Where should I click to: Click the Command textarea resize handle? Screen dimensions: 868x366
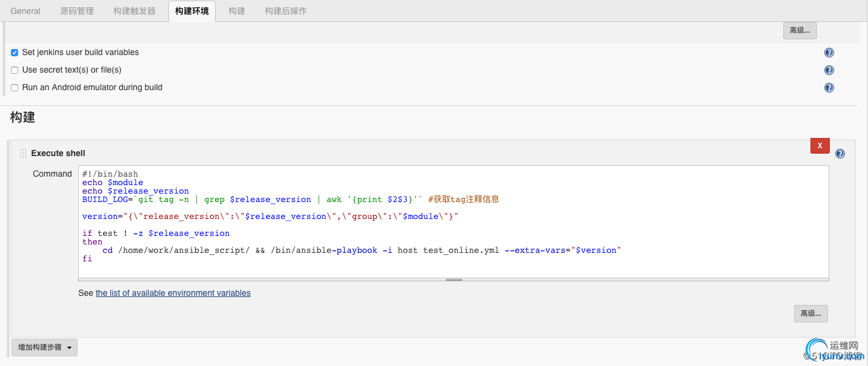pos(454,279)
